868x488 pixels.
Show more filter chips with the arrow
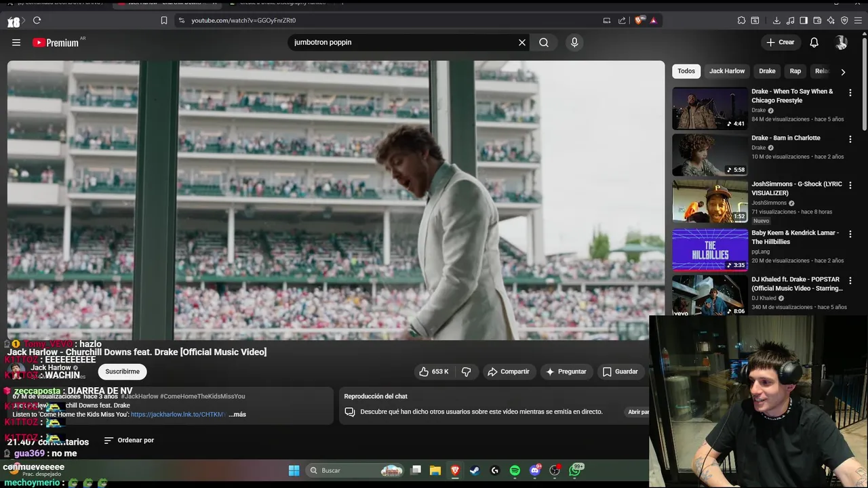[843, 72]
